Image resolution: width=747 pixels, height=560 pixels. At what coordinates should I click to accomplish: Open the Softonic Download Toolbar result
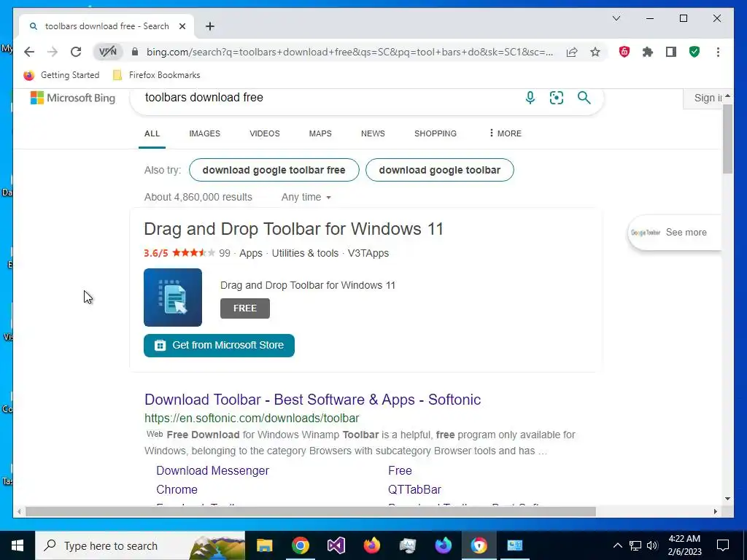pyautogui.click(x=312, y=400)
